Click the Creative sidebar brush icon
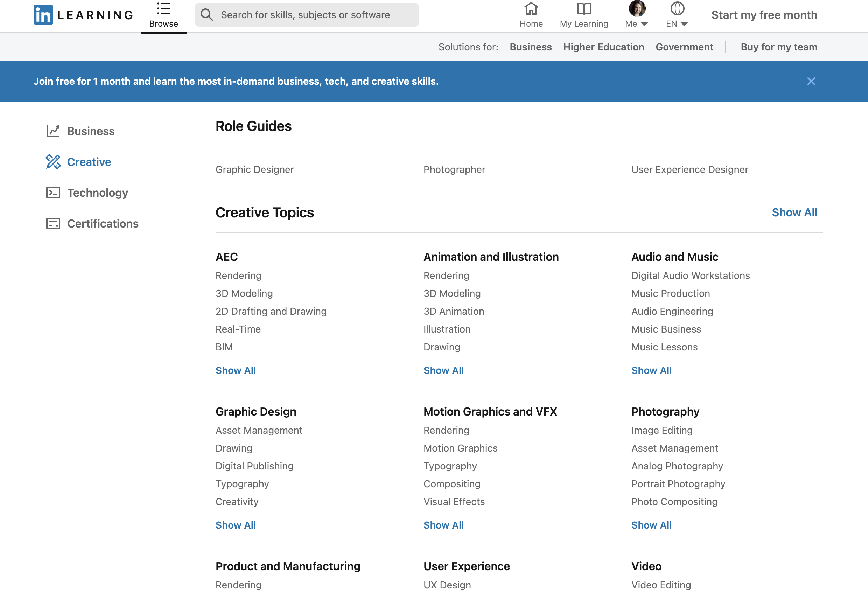This screenshot has width=868, height=593. [x=53, y=162]
